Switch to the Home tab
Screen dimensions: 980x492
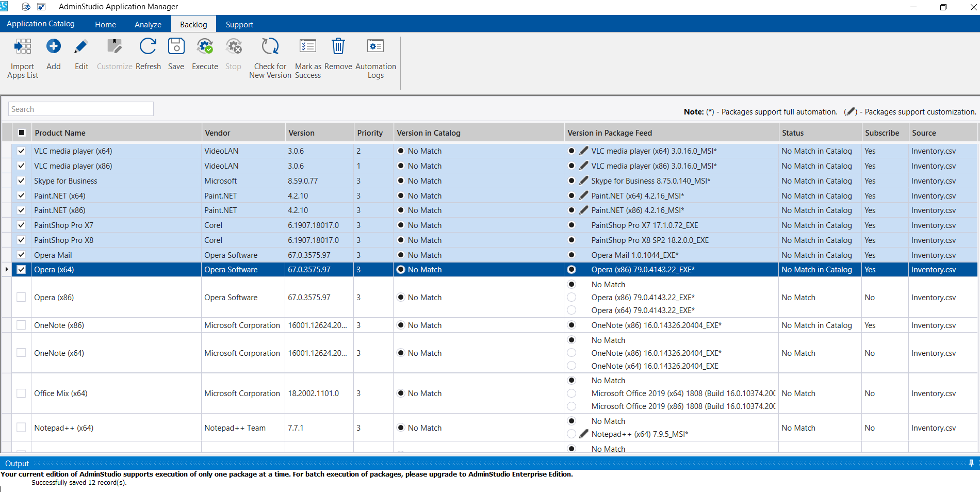click(x=106, y=24)
